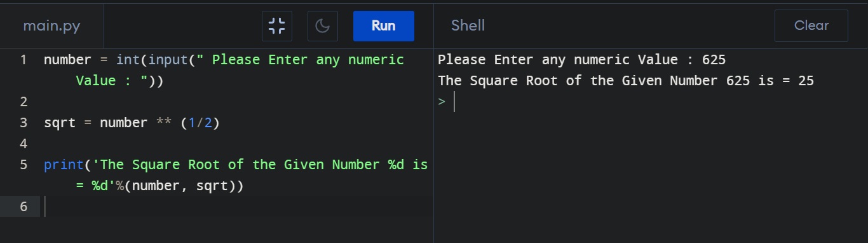Click the 'Value : "))' continuation line

(x=119, y=81)
